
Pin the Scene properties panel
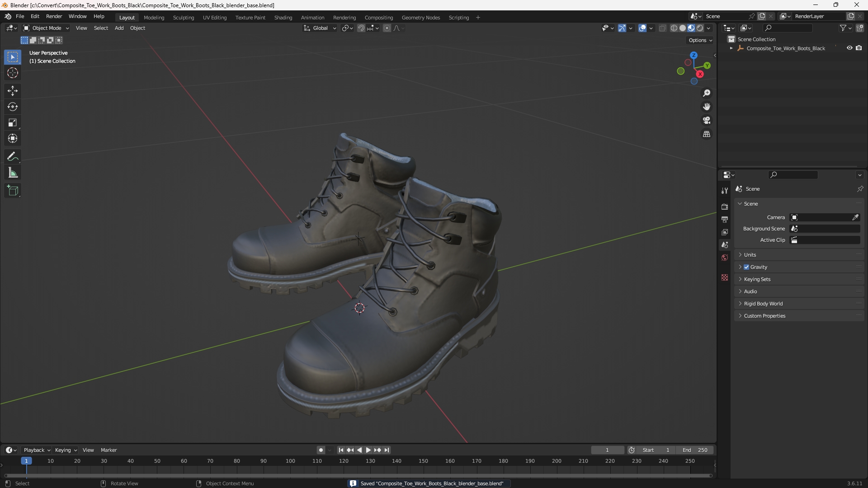[860, 189]
